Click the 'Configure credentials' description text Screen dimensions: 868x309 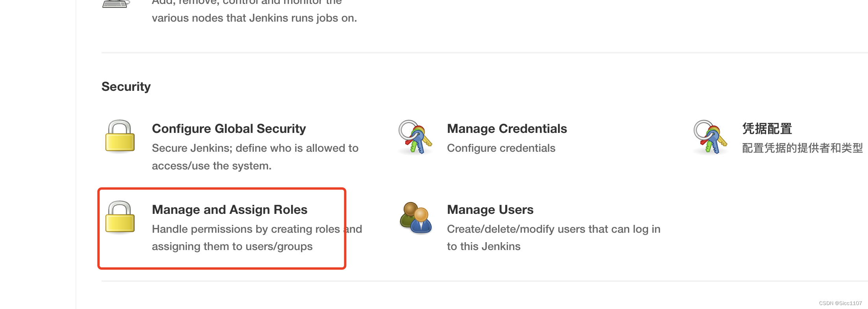click(501, 148)
